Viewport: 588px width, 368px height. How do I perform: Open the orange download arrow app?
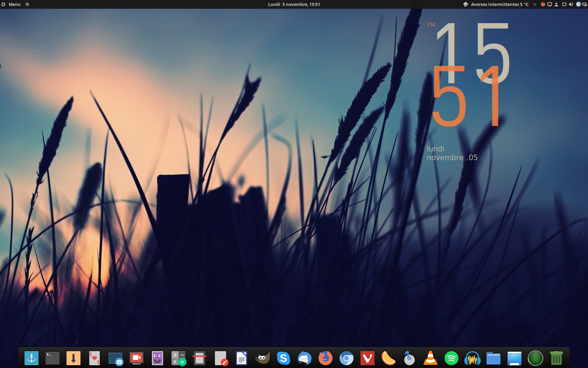click(73, 358)
